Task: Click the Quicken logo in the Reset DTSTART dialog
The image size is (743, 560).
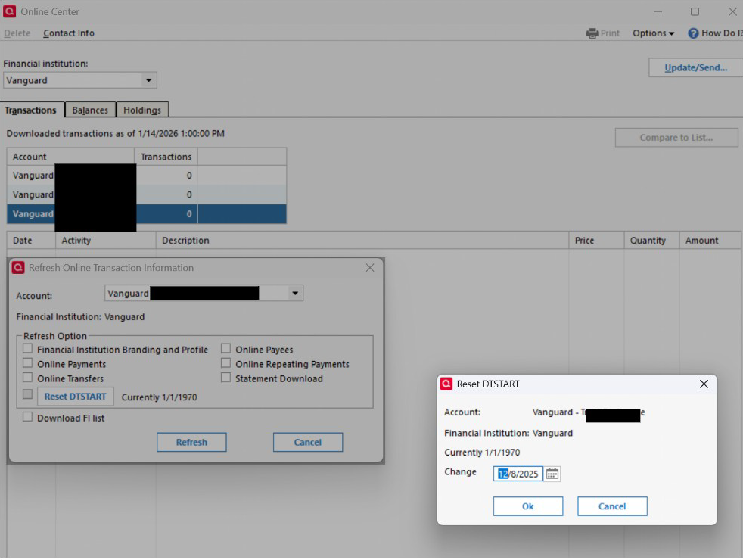Action: click(446, 384)
